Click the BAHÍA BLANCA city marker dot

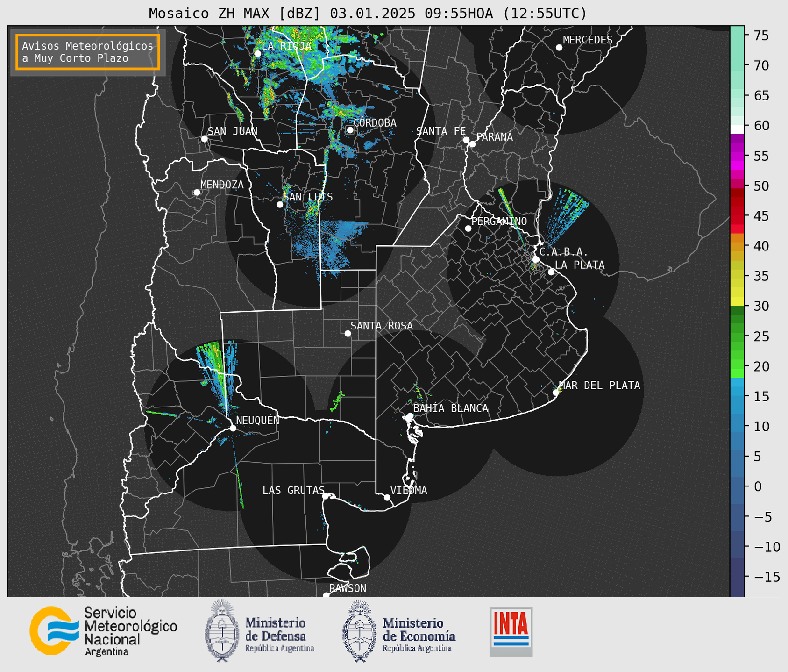click(x=410, y=416)
